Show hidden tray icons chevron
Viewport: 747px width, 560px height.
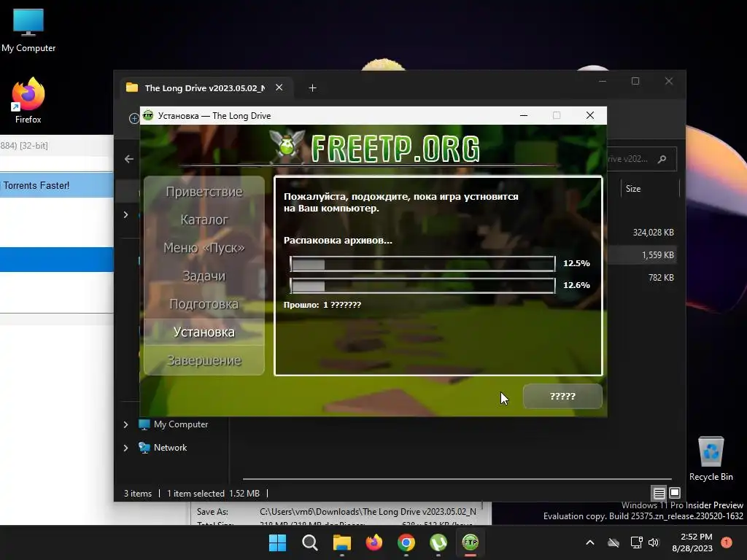589,542
